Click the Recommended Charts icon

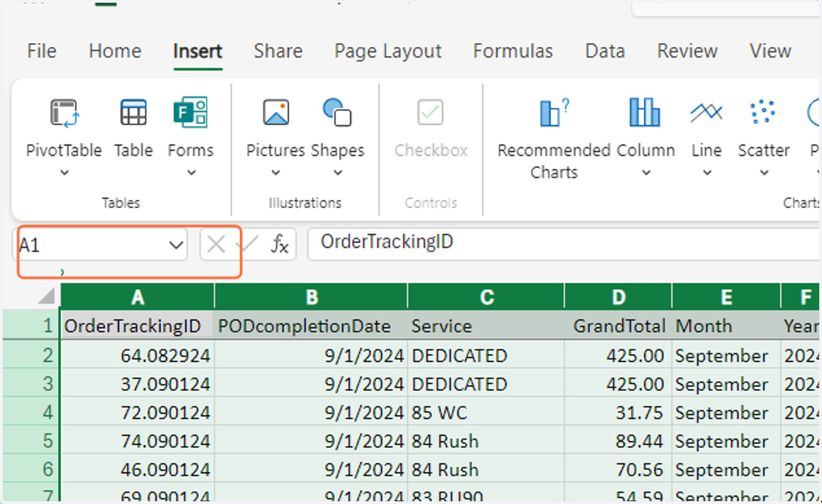(x=554, y=112)
